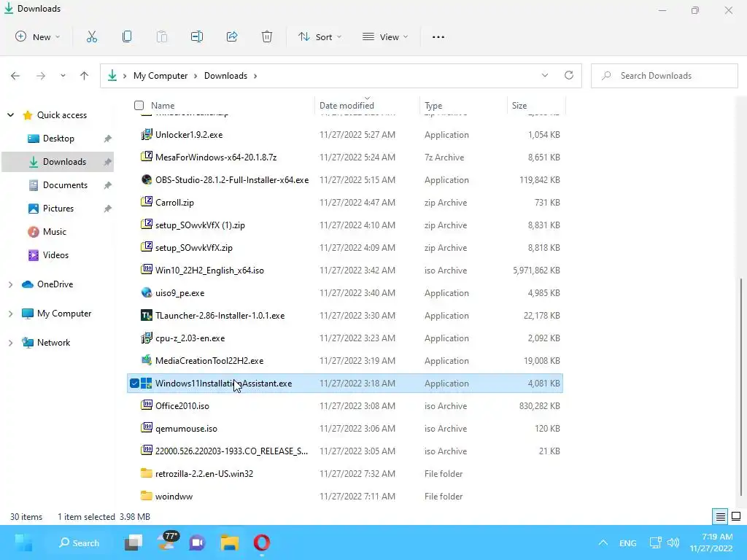Select the Unlocker1.9.2.exe icon
The width and height of the screenshot is (747, 560).
pyautogui.click(x=147, y=134)
